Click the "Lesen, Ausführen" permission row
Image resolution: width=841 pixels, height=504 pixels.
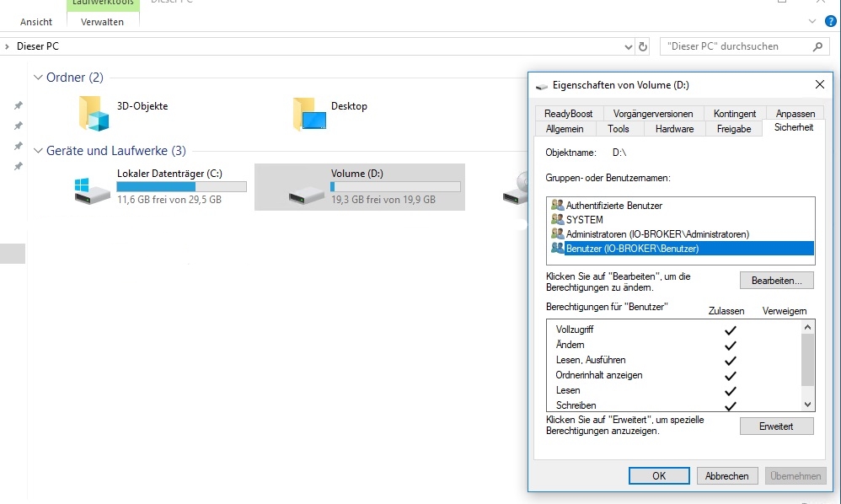pyautogui.click(x=674, y=360)
